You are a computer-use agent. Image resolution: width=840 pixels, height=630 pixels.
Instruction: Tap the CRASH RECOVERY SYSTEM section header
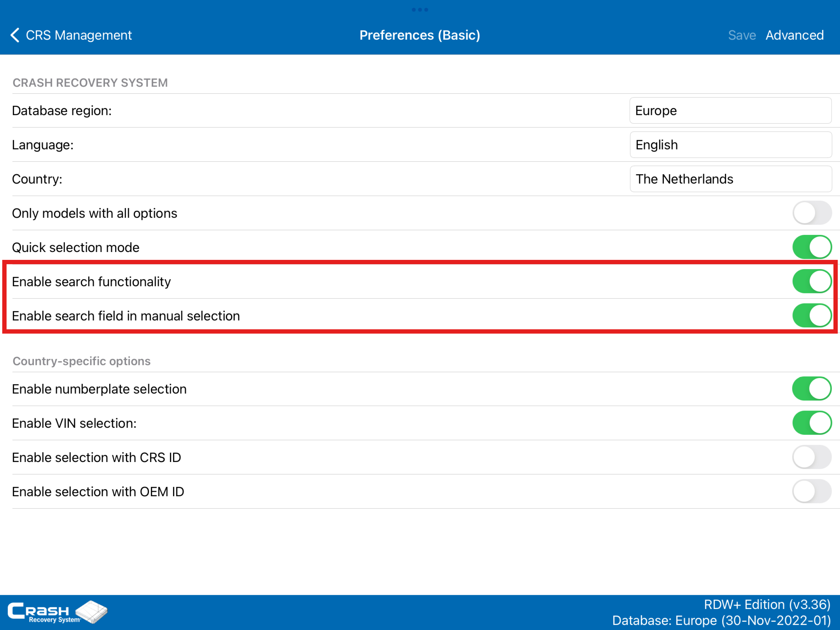coord(90,83)
